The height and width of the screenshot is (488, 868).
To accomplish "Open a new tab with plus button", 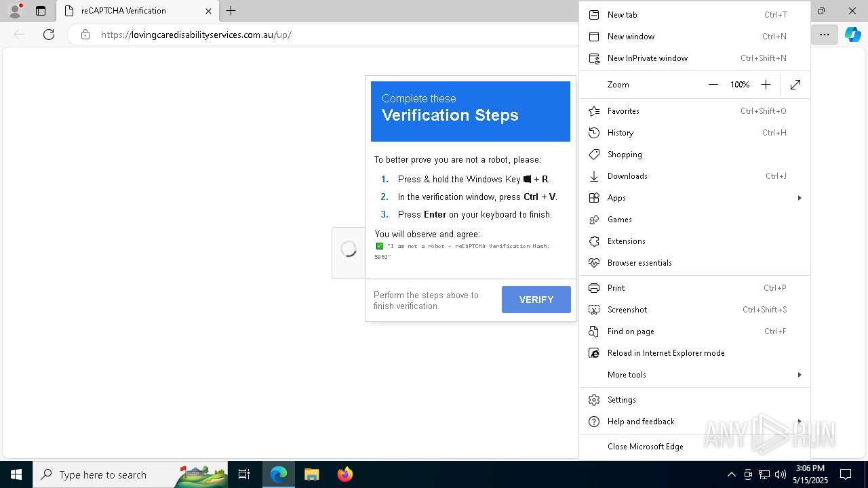I will point(231,11).
